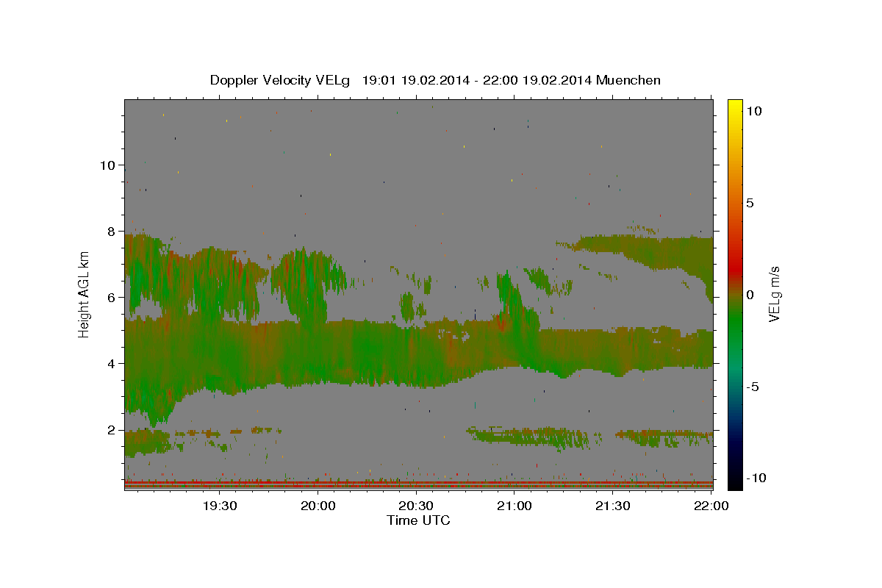This screenshot has height=588, width=882.
Task: Click the '21:30' time axis label
Action: coord(613,506)
